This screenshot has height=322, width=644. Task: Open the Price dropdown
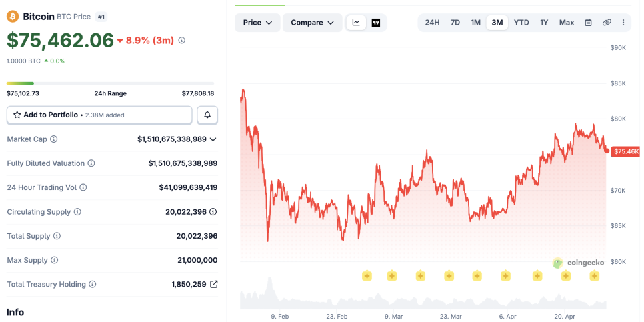257,23
